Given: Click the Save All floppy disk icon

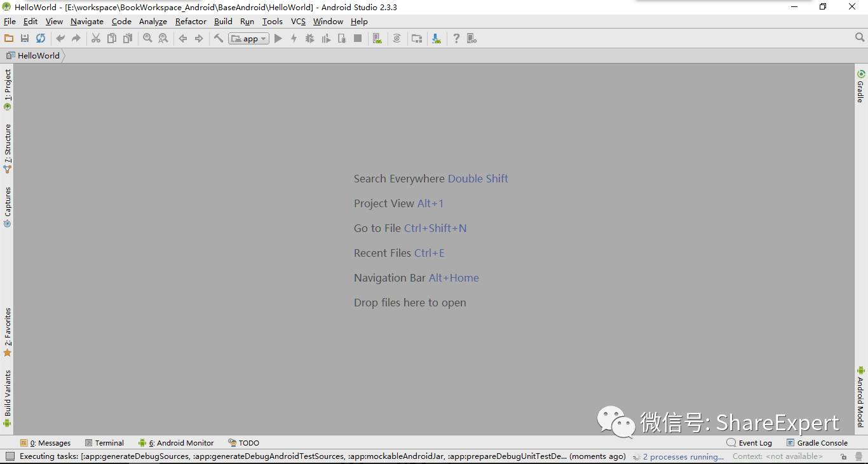Looking at the screenshot, I should (x=25, y=39).
